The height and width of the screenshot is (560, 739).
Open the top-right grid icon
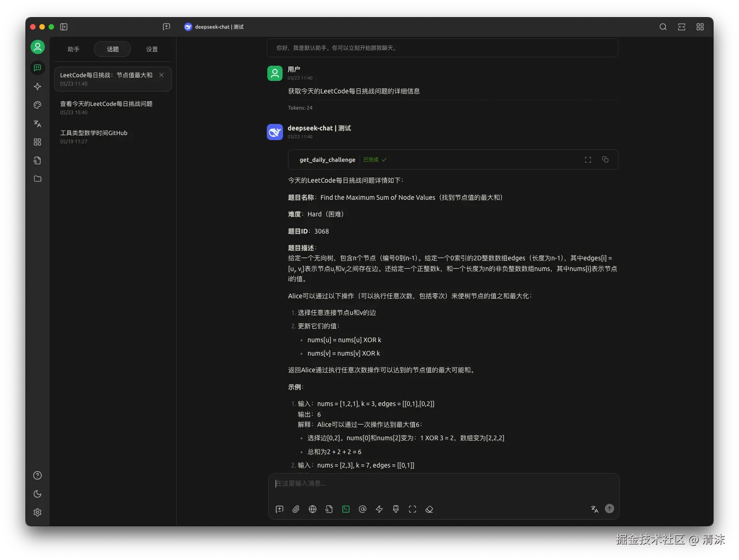(x=700, y=27)
